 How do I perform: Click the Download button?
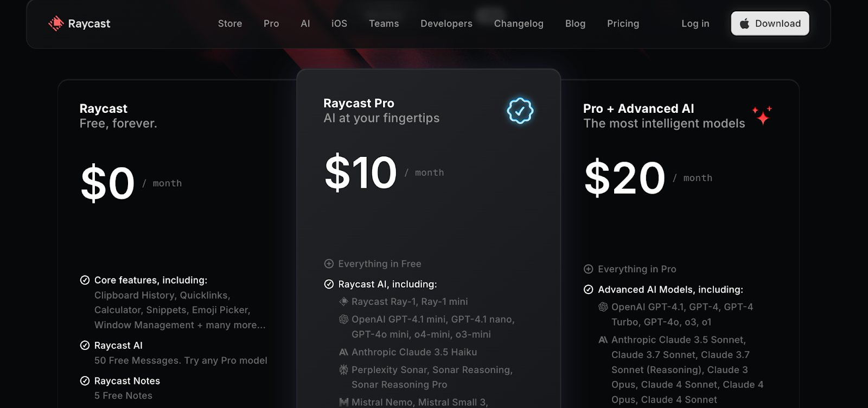770,23
